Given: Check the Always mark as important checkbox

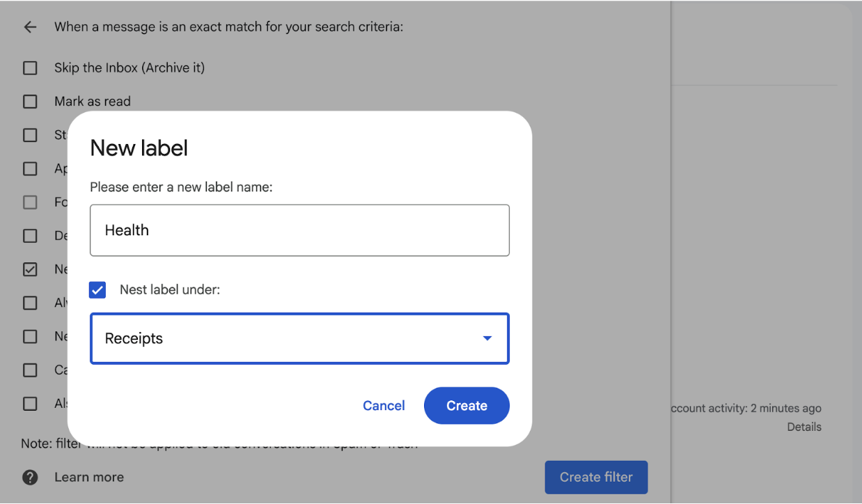Looking at the screenshot, I should tap(30, 303).
